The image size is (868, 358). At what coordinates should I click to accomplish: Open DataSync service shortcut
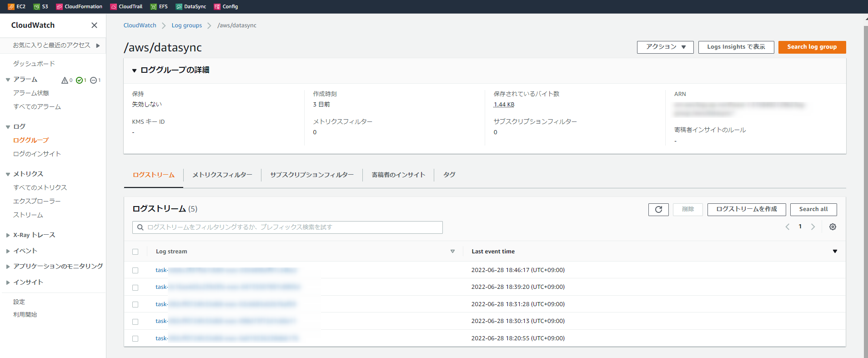[x=191, y=7]
